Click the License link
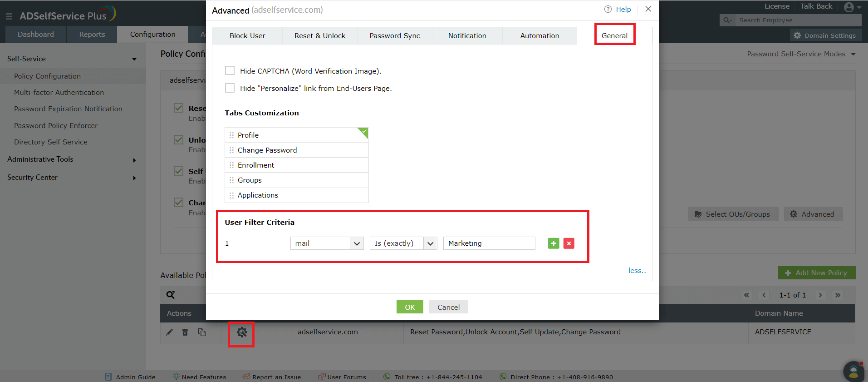Viewport: 868px width, 382px height. (x=777, y=6)
